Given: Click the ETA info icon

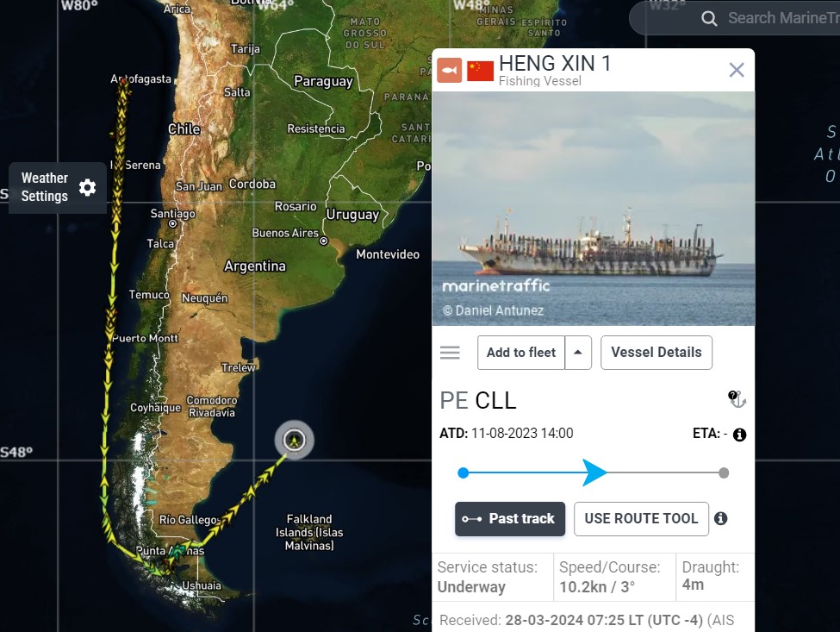Looking at the screenshot, I should [739, 435].
